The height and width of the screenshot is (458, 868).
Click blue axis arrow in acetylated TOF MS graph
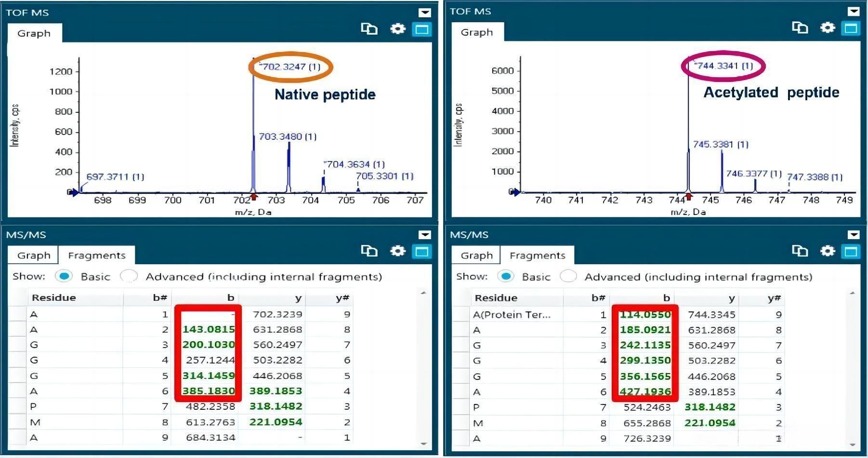[x=515, y=192]
